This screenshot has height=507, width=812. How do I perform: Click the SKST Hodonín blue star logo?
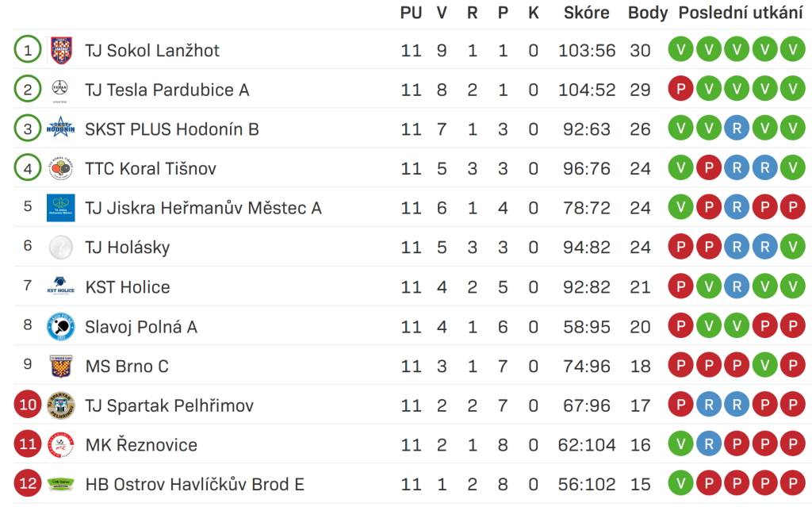click(x=60, y=127)
